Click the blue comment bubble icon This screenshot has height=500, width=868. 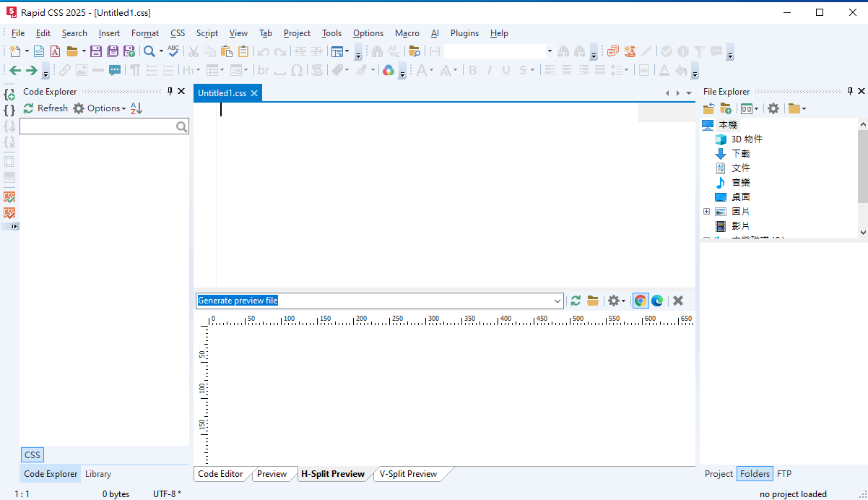tap(115, 70)
